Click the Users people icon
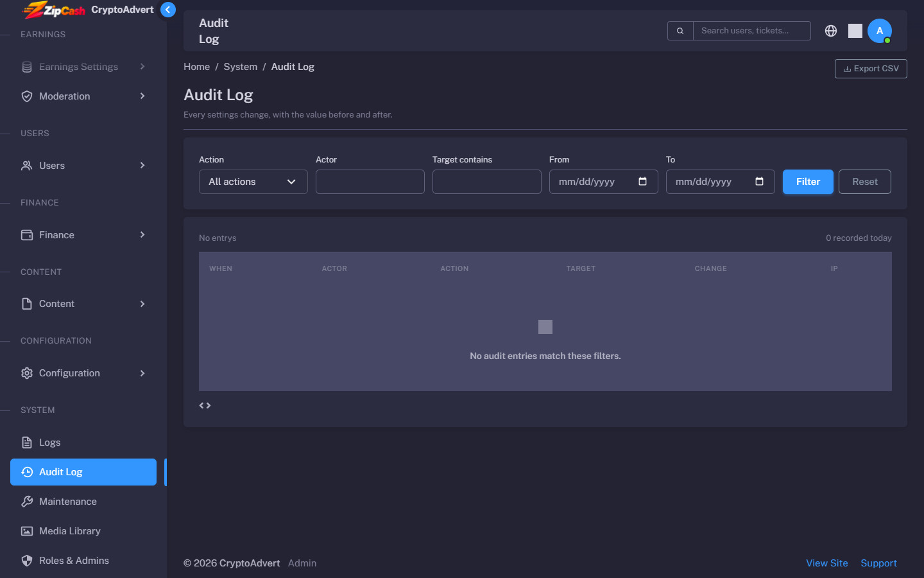Image resolution: width=924 pixels, height=578 pixels. tap(27, 166)
